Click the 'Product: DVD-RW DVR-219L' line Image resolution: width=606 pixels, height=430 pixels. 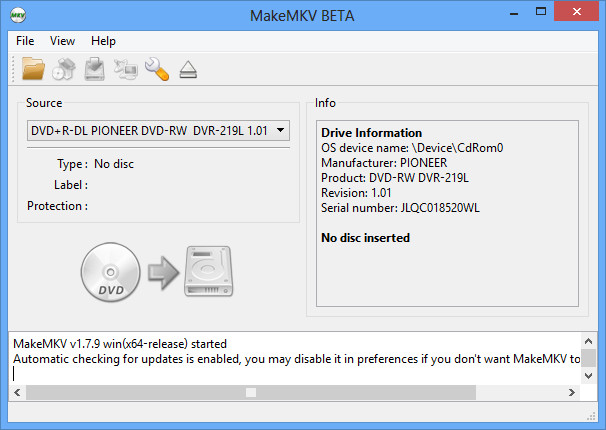(x=395, y=178)
